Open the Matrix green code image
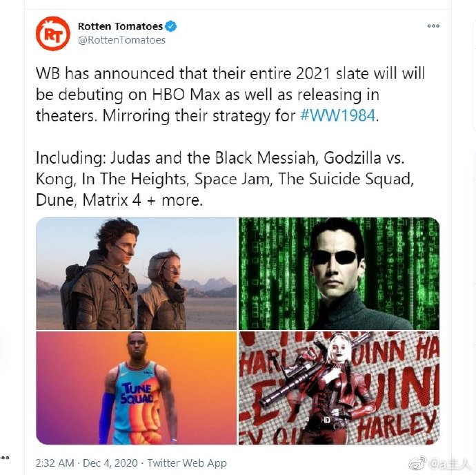This screenshot has width=476, height=475. [339, 273]
